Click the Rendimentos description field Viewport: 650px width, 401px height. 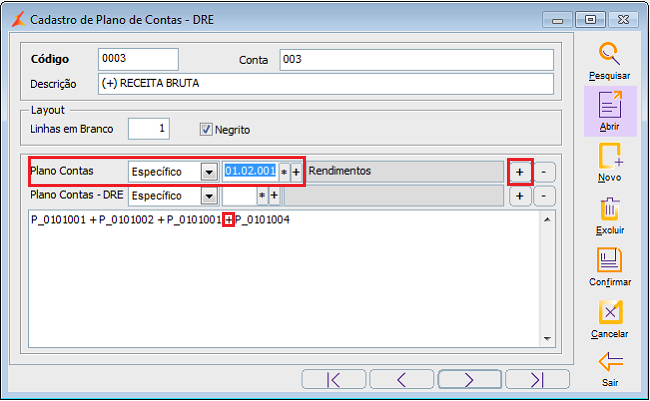pyautogui.click(x=405, y=171)
